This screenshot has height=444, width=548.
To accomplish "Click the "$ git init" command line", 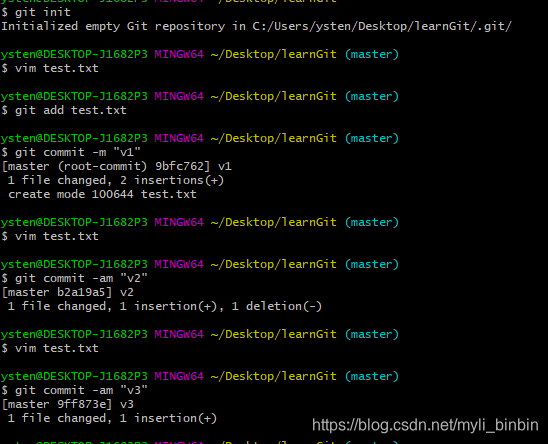I will coord(36,12).
